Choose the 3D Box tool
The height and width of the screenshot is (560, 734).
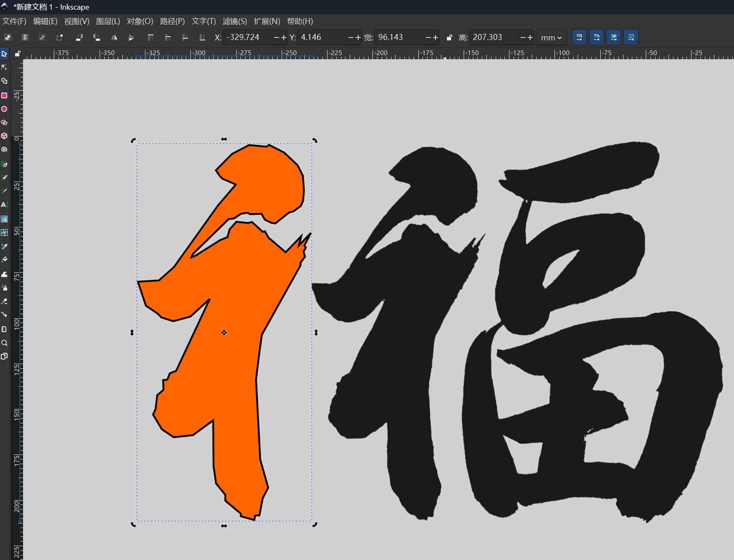[x=4, y=136]
